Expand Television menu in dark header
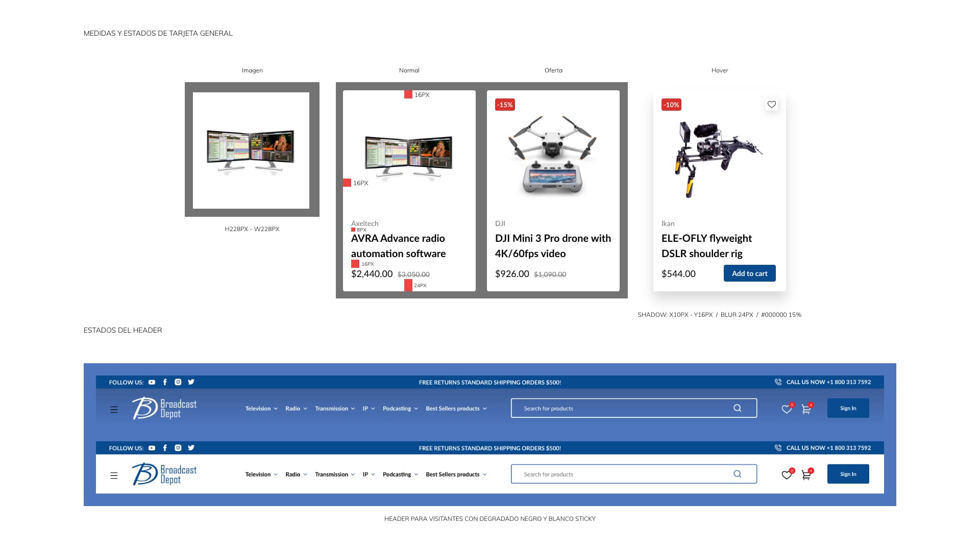This screenshot has width=980, height=551. 261,409
